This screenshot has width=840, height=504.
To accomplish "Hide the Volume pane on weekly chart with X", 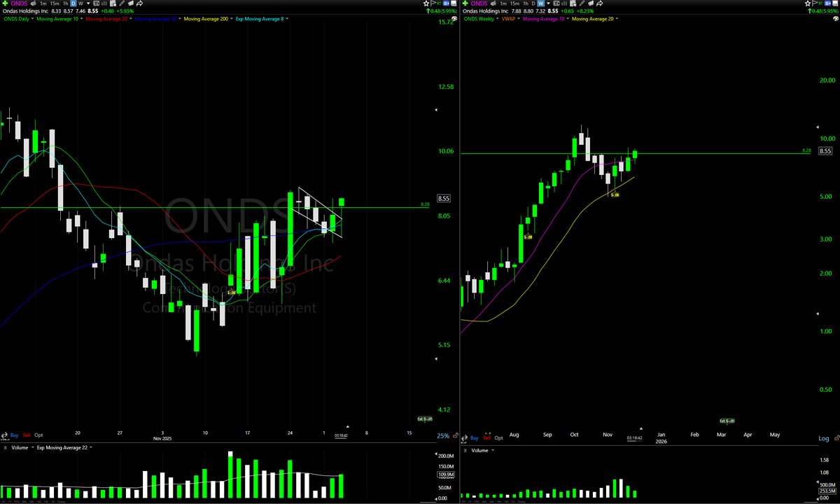I will [x=465, y=450].
